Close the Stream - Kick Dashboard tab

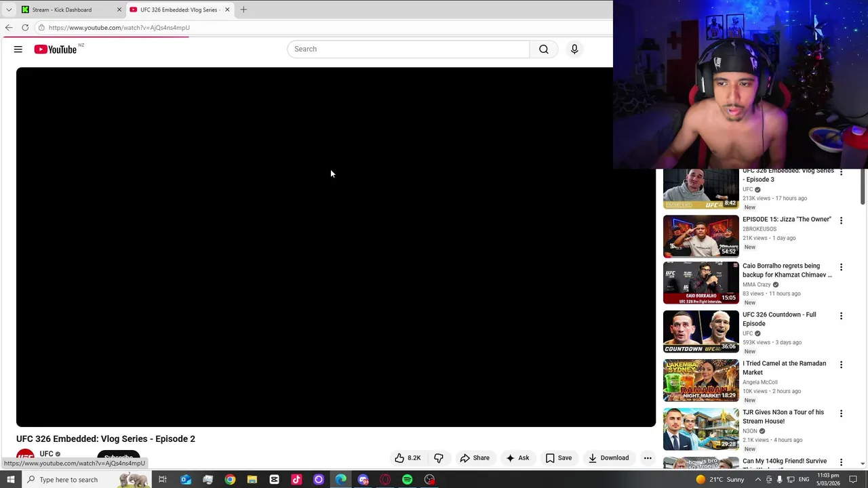point(119,9)
